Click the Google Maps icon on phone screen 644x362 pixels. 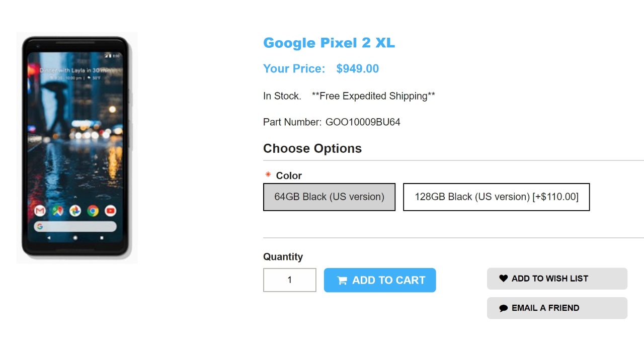(x=58, y=211)
